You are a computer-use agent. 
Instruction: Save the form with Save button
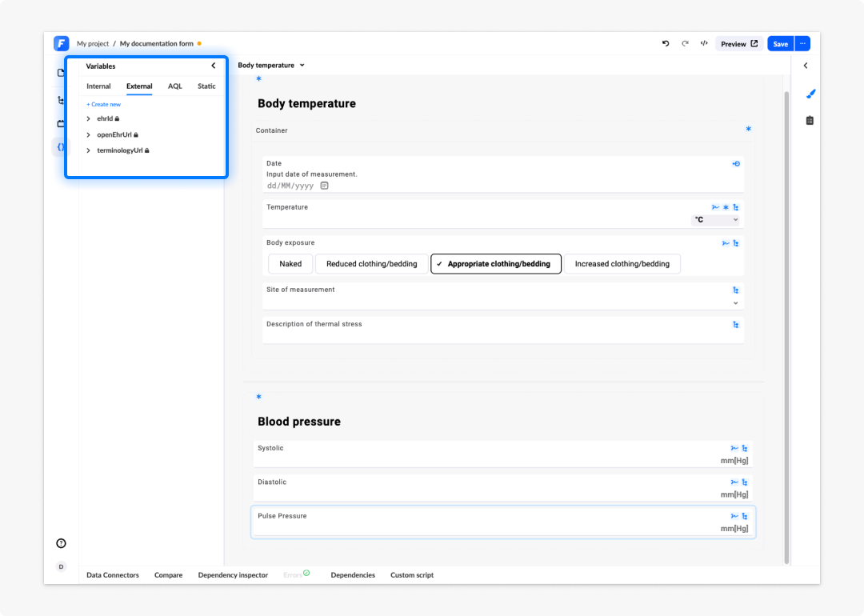780,43
